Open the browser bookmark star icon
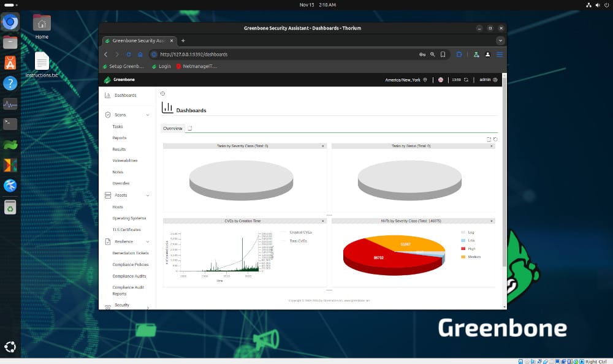This screenshot has width=613, height=364. [443, 55]
